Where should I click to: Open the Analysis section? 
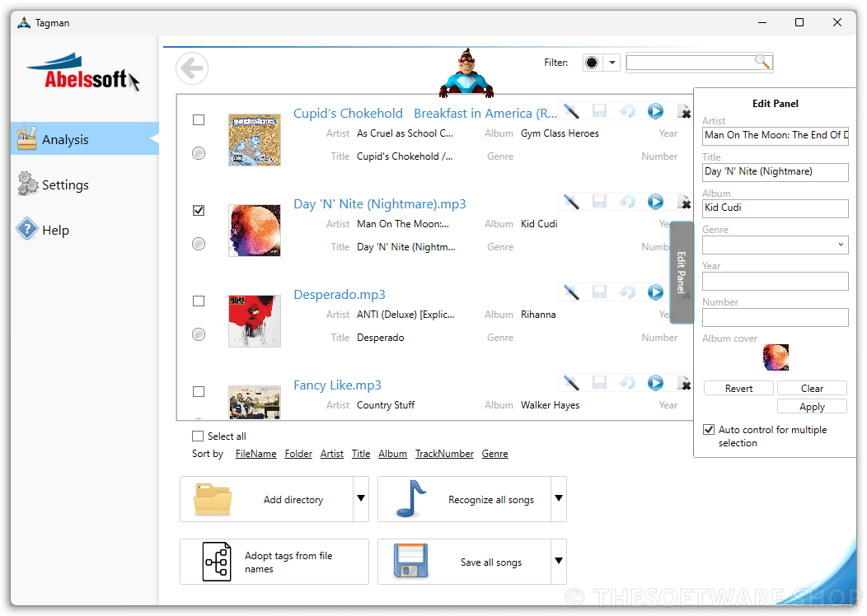point(85,139)
